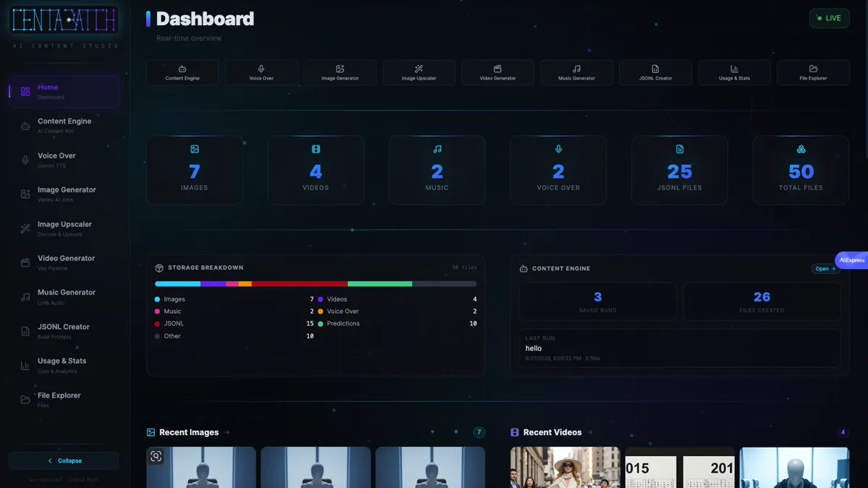Click the Voice Over quick-launch tile
Image resolution: width=868 pixels, height=488 pixels.
coord(261,72)
